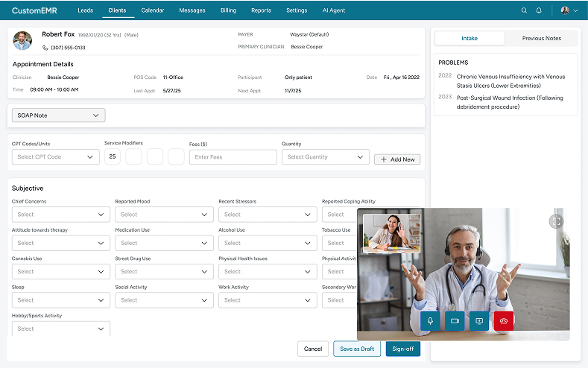Click the Sign-off button
The height and width of the screenshot is (368, 588).
tap(403, 349)
